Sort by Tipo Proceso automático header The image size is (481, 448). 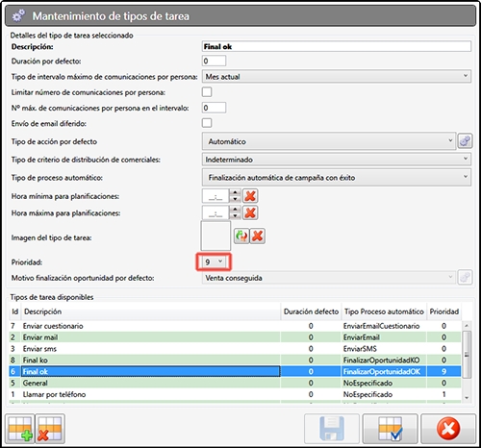384,311
